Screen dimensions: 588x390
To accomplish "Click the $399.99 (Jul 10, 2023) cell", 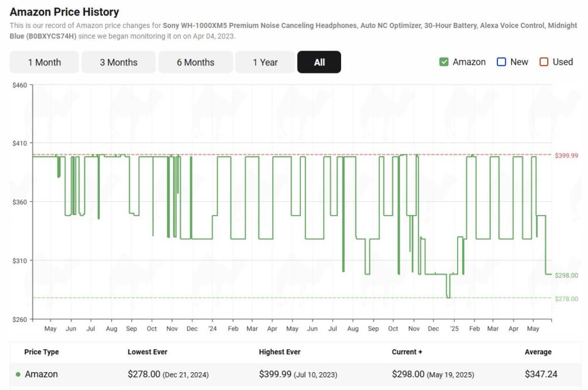I will click(298, 375).
